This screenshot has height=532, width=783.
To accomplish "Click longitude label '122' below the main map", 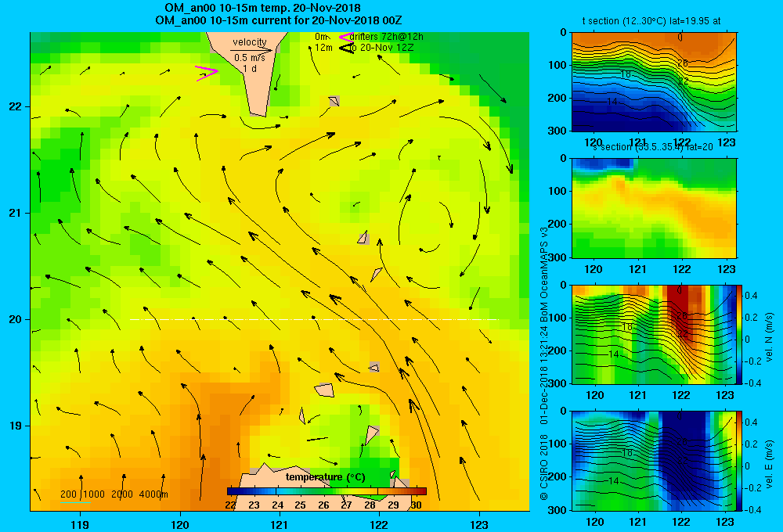I will [379, 524].
